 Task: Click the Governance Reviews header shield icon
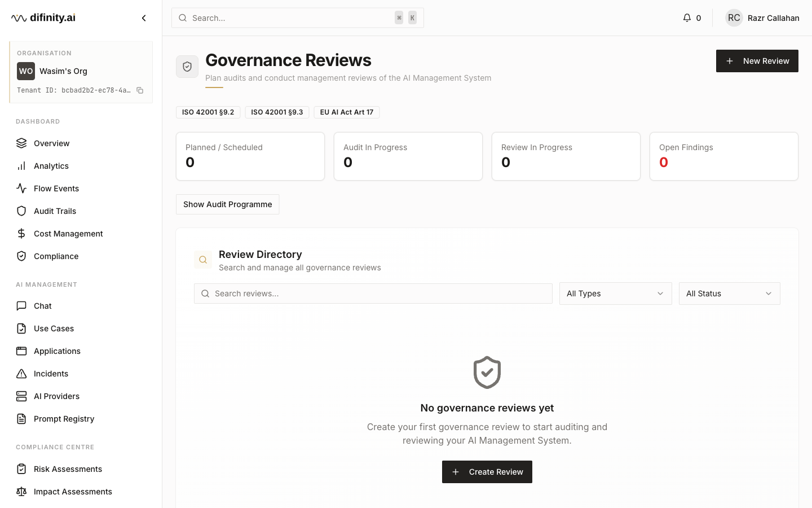click(x=187, y=67)
